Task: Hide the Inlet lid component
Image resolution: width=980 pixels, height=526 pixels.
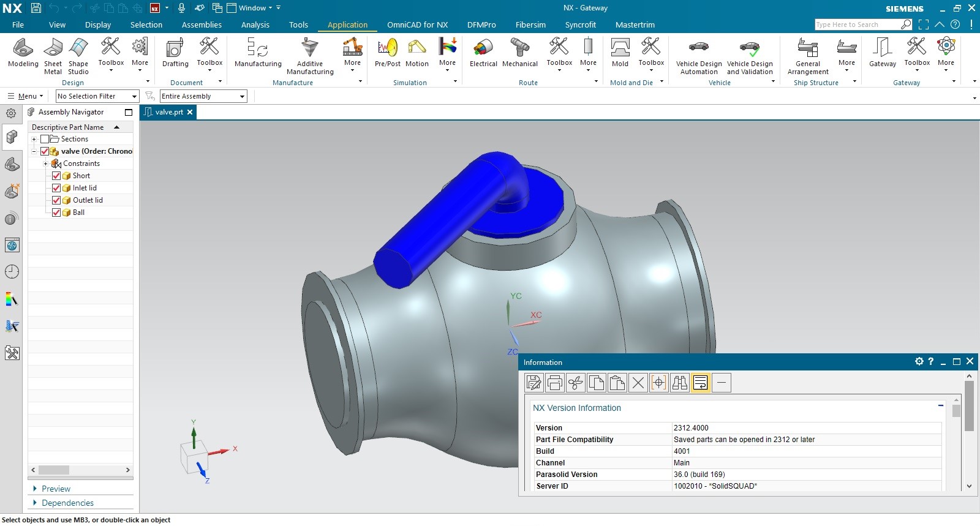Action: click(x=56, y=188)
